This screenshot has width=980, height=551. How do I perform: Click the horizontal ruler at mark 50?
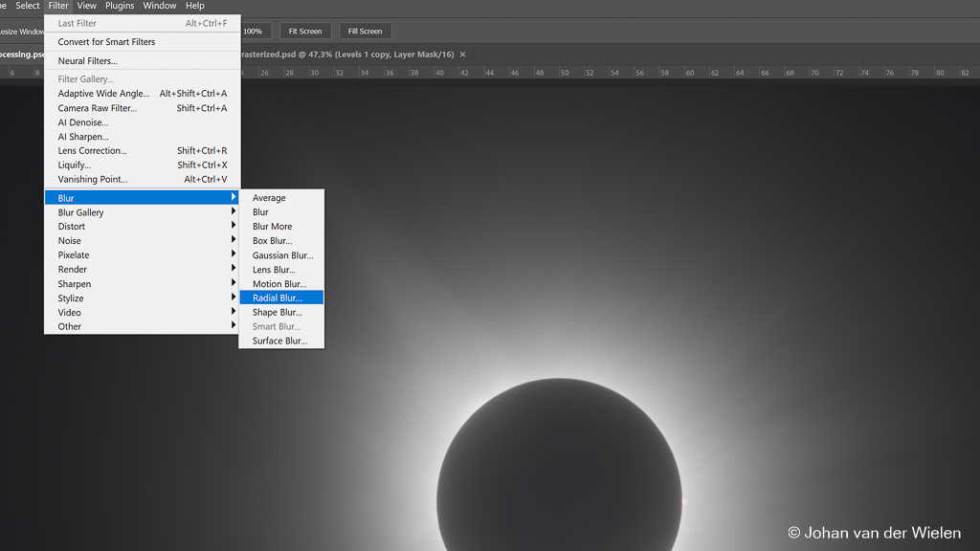pos(565,73)
